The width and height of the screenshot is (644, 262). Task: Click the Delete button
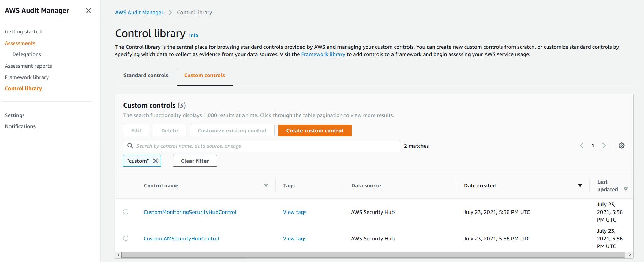point(170,131)
